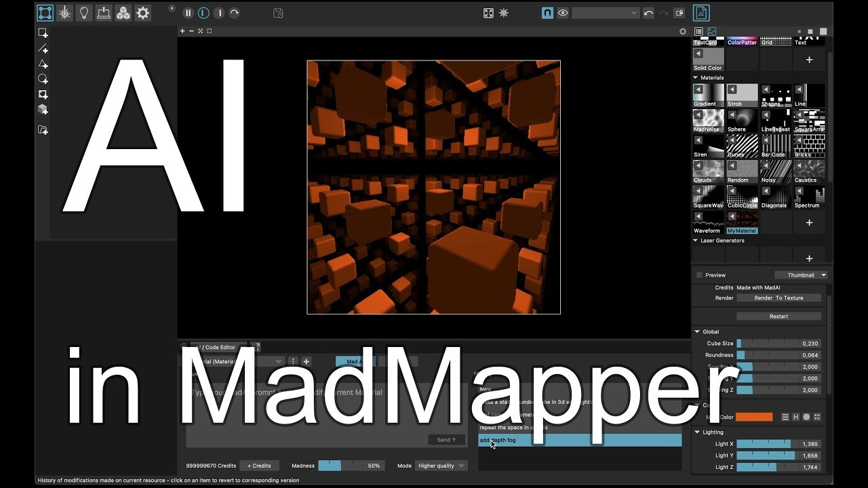This screenshot has height=488, width=868.
Task: Fit view using the viewport fit icon
Action: [200, 31]
